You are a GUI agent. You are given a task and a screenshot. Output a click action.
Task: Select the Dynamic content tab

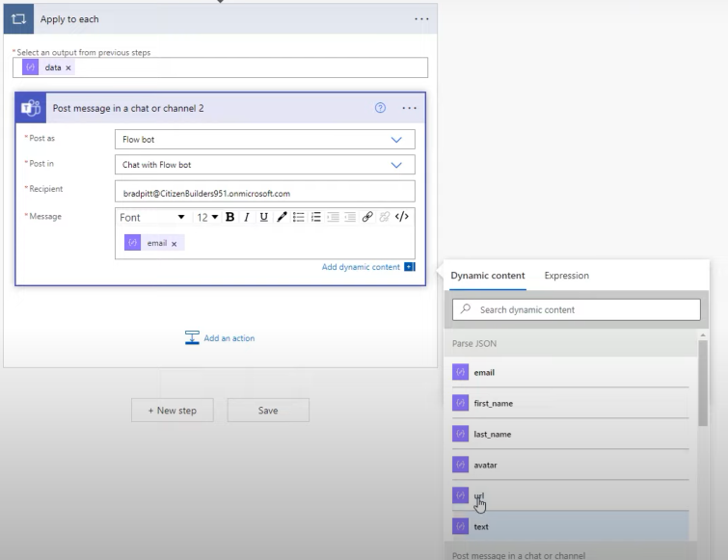[x=488, y=276]
